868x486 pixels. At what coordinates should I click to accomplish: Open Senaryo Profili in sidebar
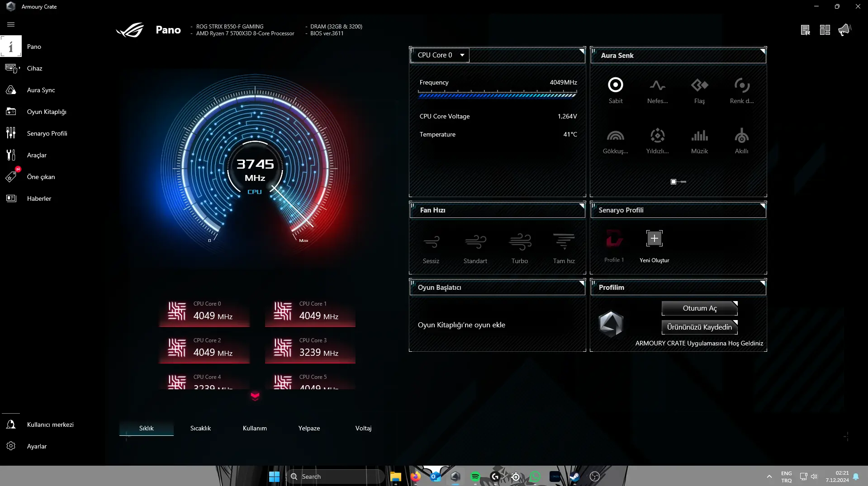(47, 133)
